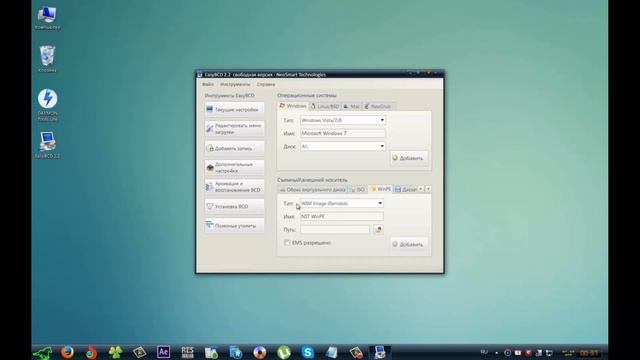Click the taskbar clock
The width and height of the screenshot is (640, 360).
coord(589,353)
